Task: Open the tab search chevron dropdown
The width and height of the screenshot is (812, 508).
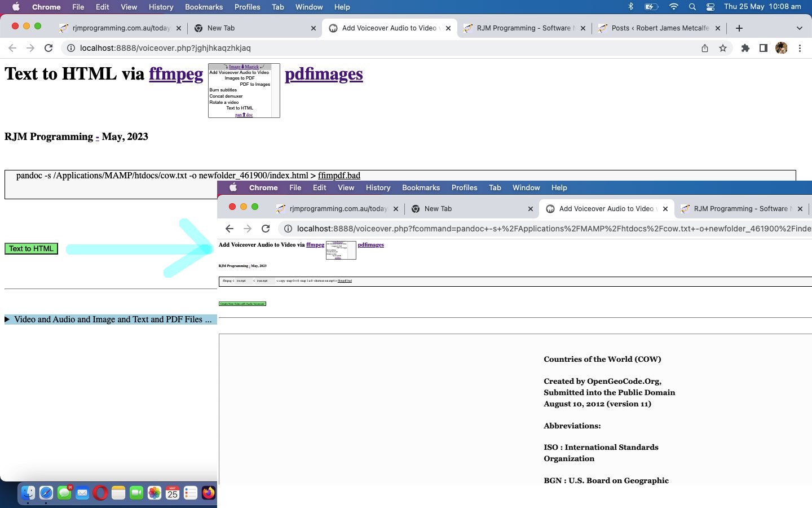Action: [799, 28]
